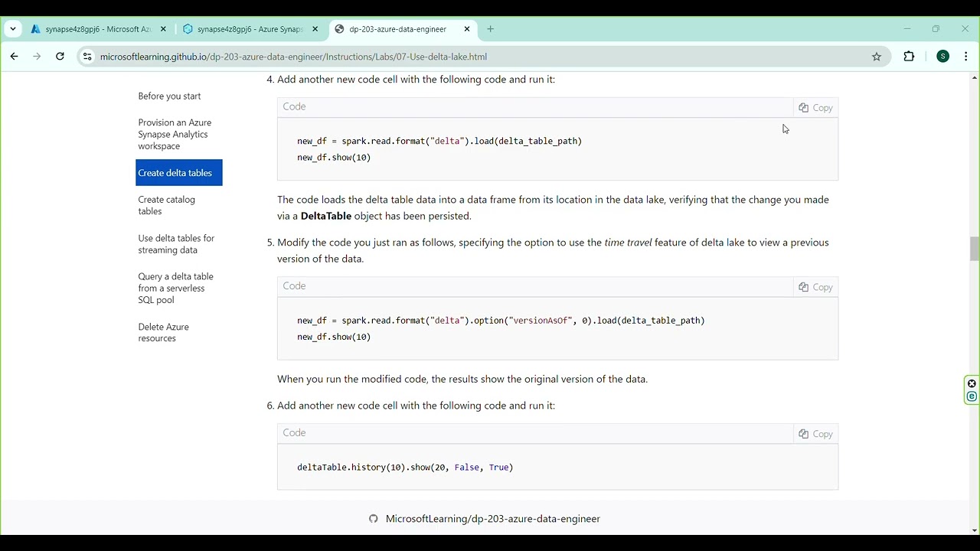This screenshot has width=980, height=551.
Task: Open the Before you start section
Action: [169, 96]
